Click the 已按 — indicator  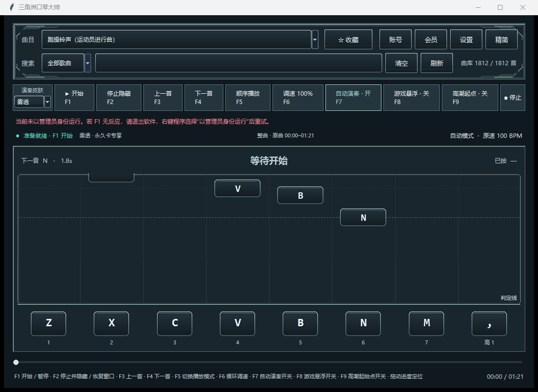[x=506, y=160]
